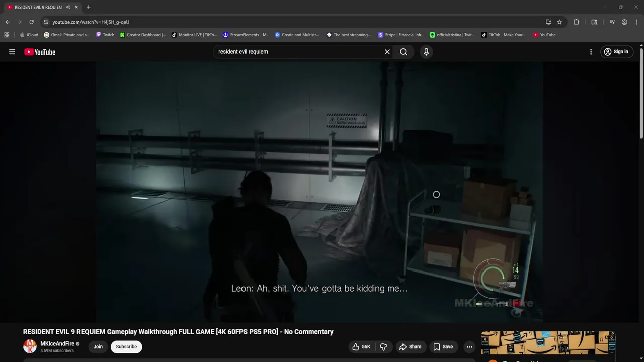
Task: Click the address bar URL
Action: 91,22
